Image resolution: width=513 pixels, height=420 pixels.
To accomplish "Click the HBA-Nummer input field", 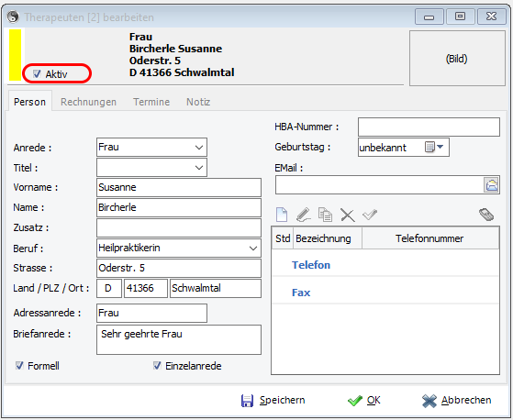I will (x=429, y=127).
